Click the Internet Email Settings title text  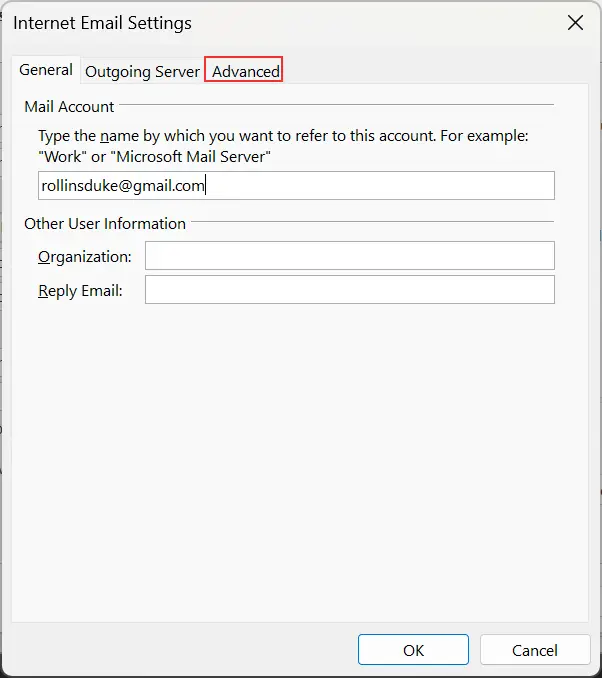pos(102,22)
